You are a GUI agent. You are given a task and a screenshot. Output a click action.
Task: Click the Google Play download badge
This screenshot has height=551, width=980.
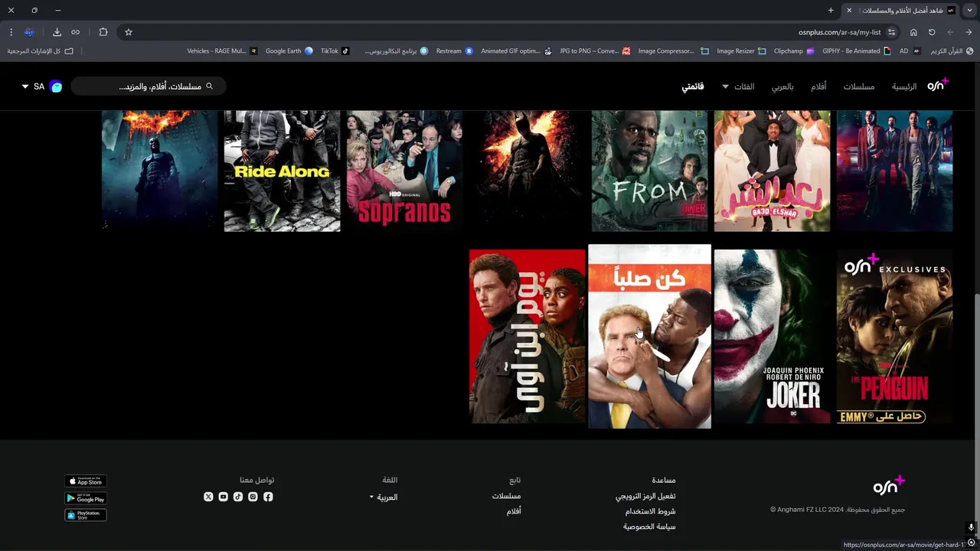point(86,498)
